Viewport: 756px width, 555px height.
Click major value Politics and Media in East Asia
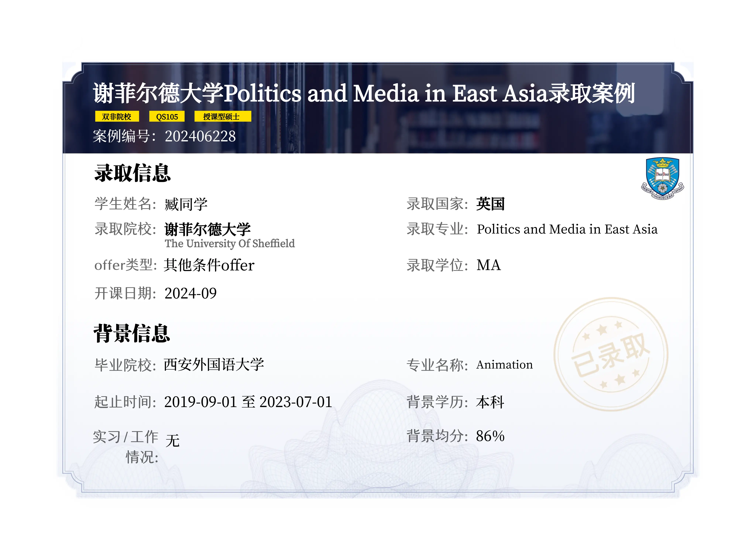[567, 229]
